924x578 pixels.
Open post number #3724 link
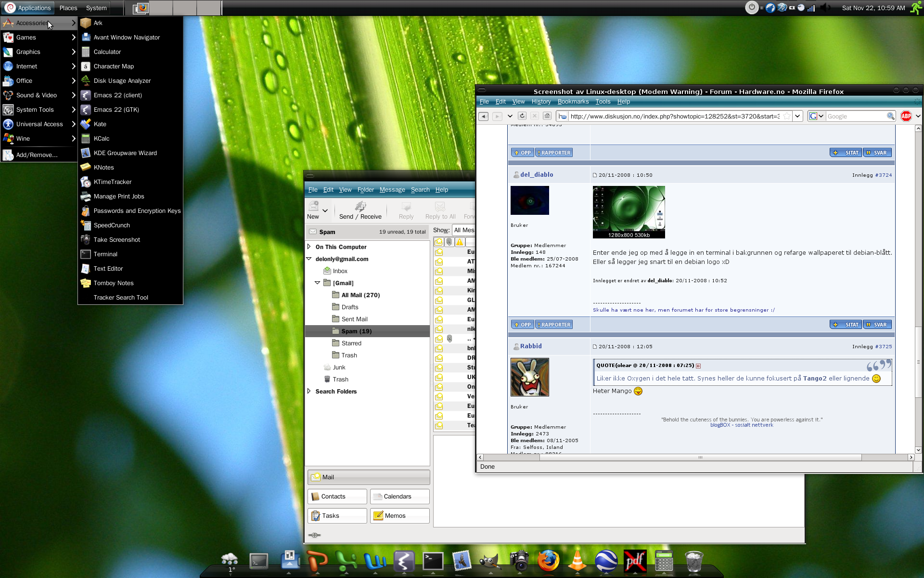(x=883, y=175)
